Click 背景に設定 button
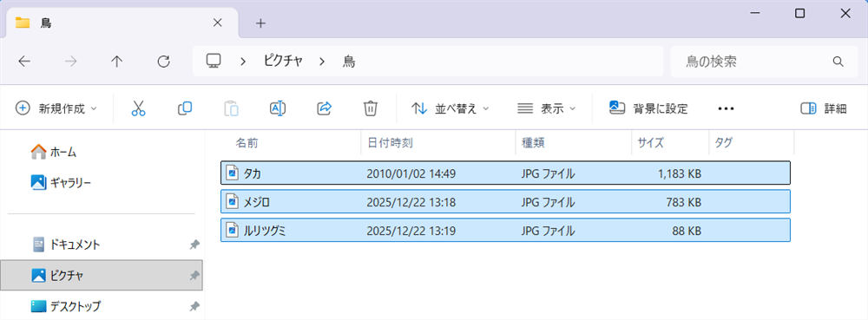This screenshot has height=320, width=868. (648, 108)
